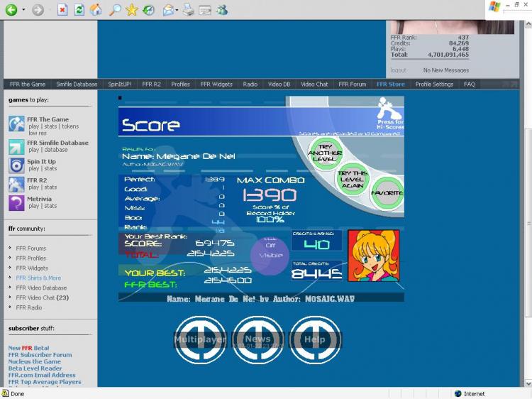Print the page with the printer icon

tap(188, 10)
